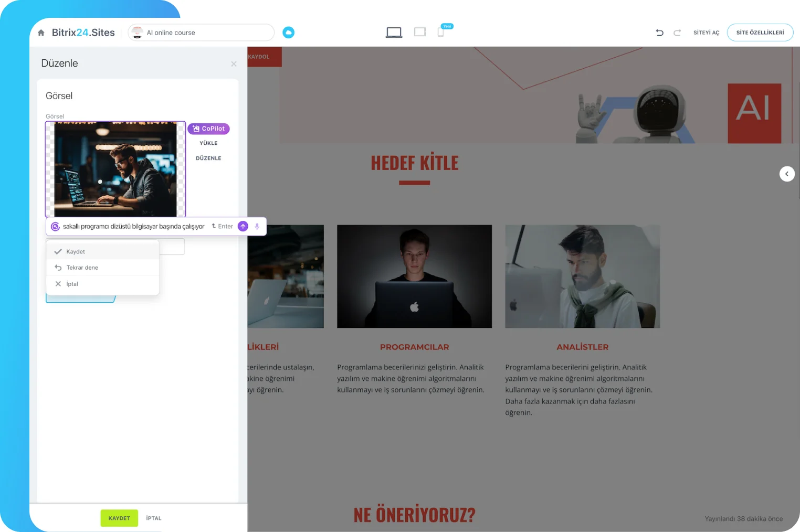Click the blue cloud save icon

tap(288, 32)
